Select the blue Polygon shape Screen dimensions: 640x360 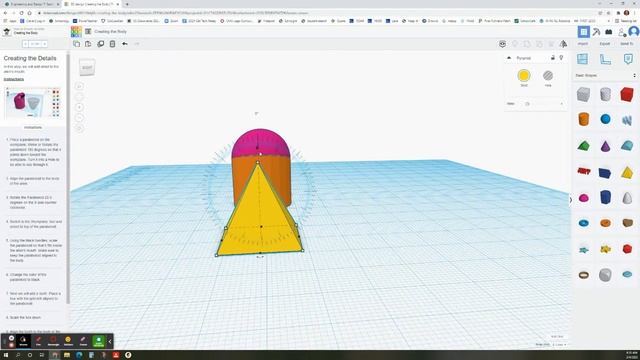(605, 197)
